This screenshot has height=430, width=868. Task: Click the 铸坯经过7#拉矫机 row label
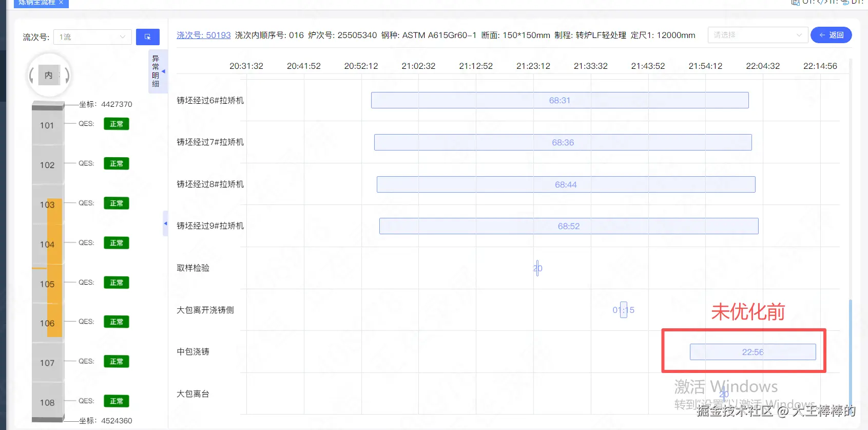point(210,142)
